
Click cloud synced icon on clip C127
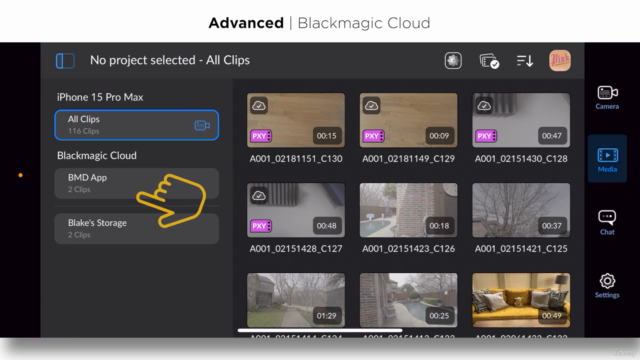(x=259, y=196)
